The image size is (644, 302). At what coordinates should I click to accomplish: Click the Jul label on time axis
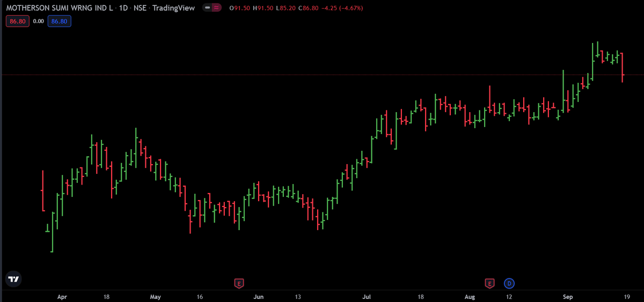[x=367, y=297]
